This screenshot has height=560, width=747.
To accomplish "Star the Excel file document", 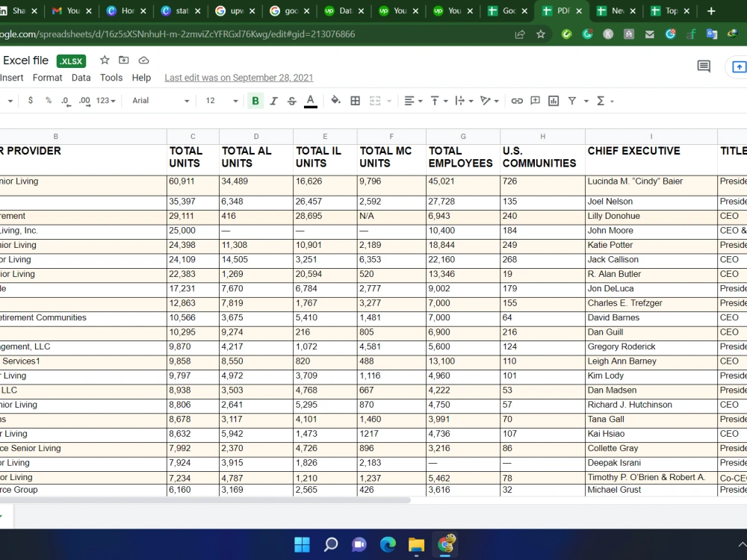I will (x=105, y=60).
